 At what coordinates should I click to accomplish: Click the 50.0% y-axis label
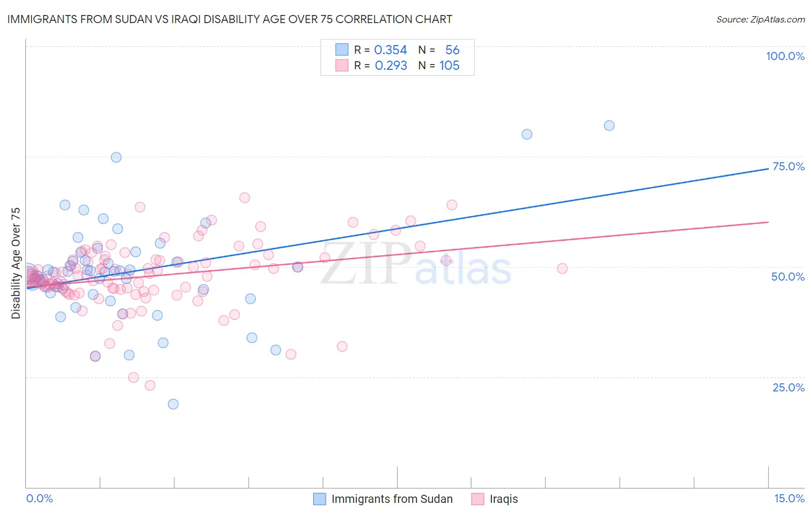[788, 277]
